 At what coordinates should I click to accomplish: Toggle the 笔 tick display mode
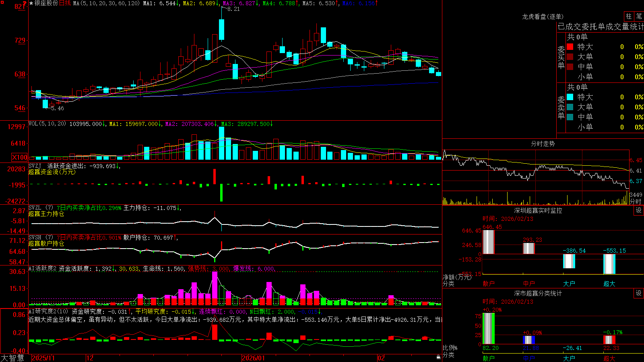click(x=639, y=16)
